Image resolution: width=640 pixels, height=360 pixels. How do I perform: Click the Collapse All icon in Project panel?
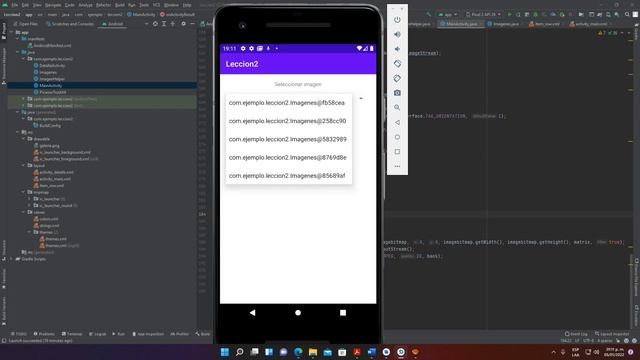[173, 24]
